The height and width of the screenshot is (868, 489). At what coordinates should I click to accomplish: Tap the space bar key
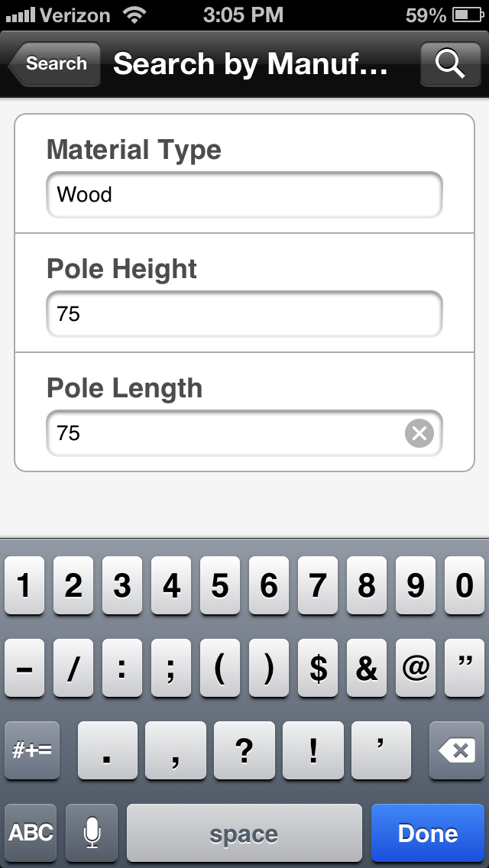coord(244,833)
